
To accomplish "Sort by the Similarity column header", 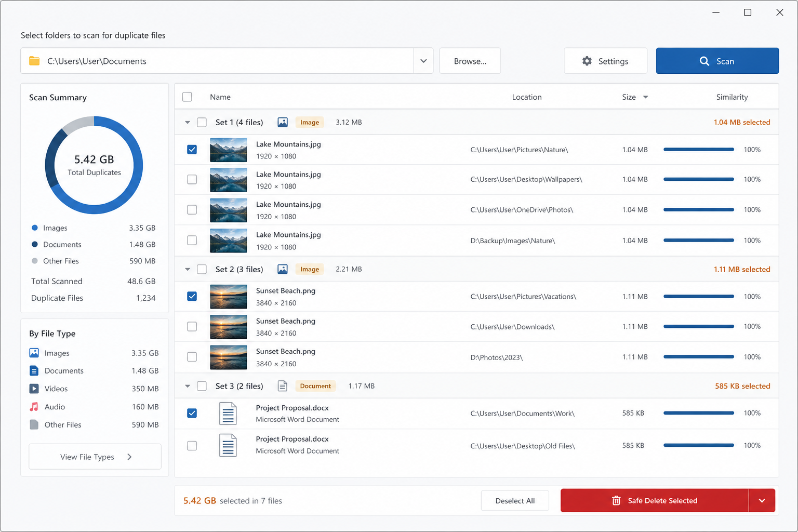I will tap(732, 97).
